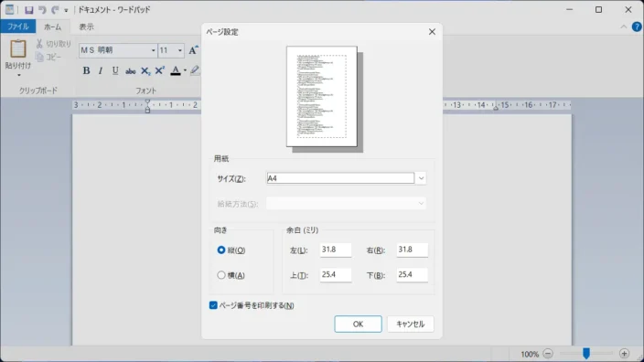Image resolution: width=644 pixels, height=362 pixels.
Task: Open the ファイル menu tab
Action: tap(18, 27)
